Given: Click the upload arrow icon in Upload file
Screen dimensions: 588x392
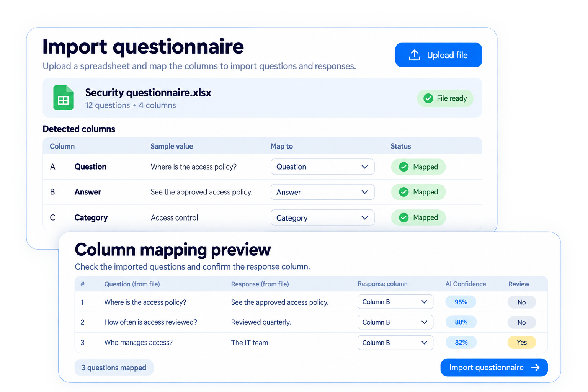Looking at the screenshot, I should [x=414, y=55].
